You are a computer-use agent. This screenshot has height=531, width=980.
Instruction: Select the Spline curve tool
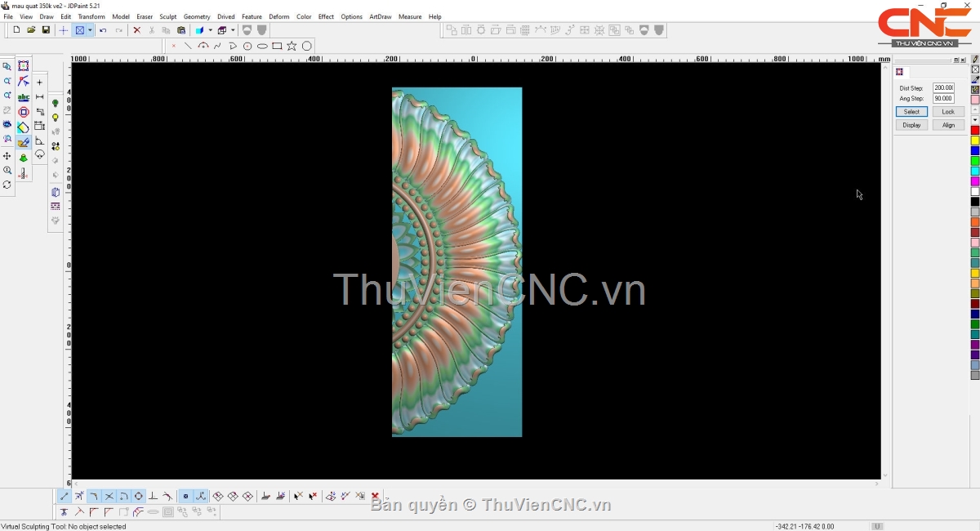click(217, 46)
